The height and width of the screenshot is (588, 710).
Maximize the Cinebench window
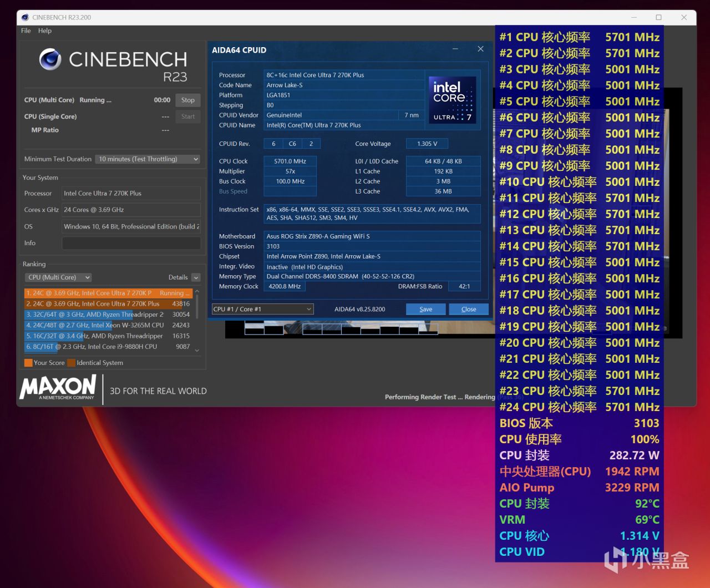pyautogui.click(x=658, y=17)
